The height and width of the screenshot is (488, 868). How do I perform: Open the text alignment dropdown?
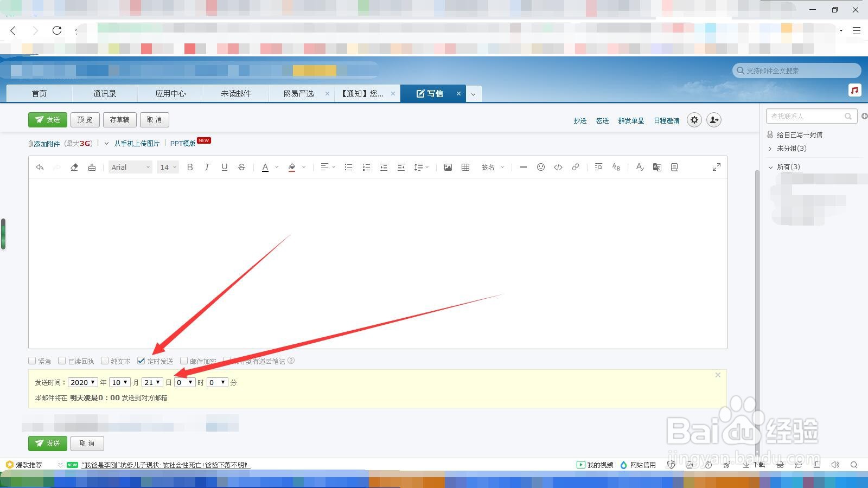click(327, 168)
